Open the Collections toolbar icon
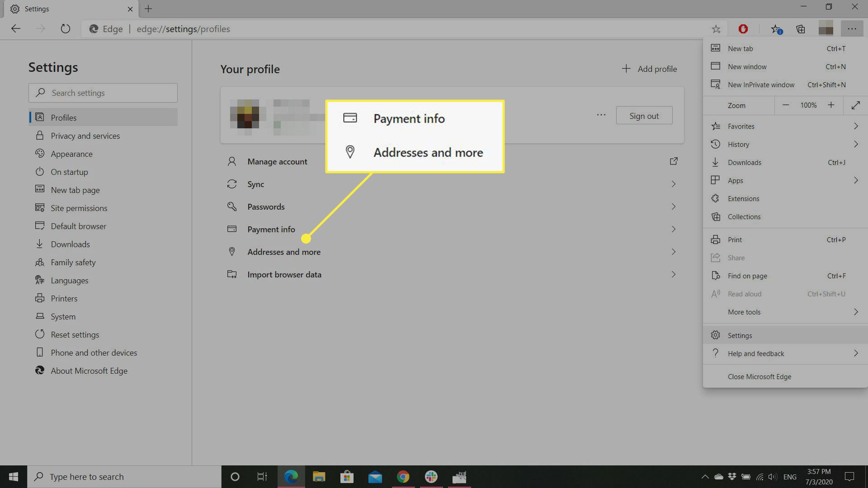868x488 pixels. (801, 29)
